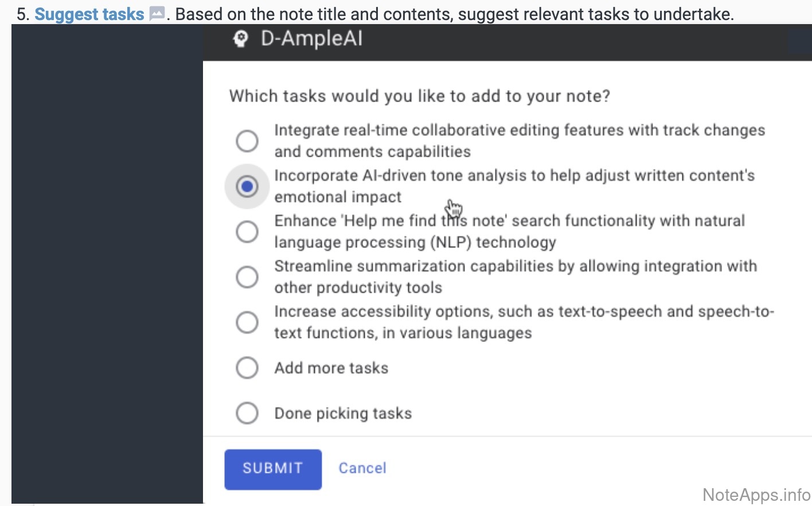Select the Increase accessibility options radio button
The image size is (812, 506).
coord(247,322)
